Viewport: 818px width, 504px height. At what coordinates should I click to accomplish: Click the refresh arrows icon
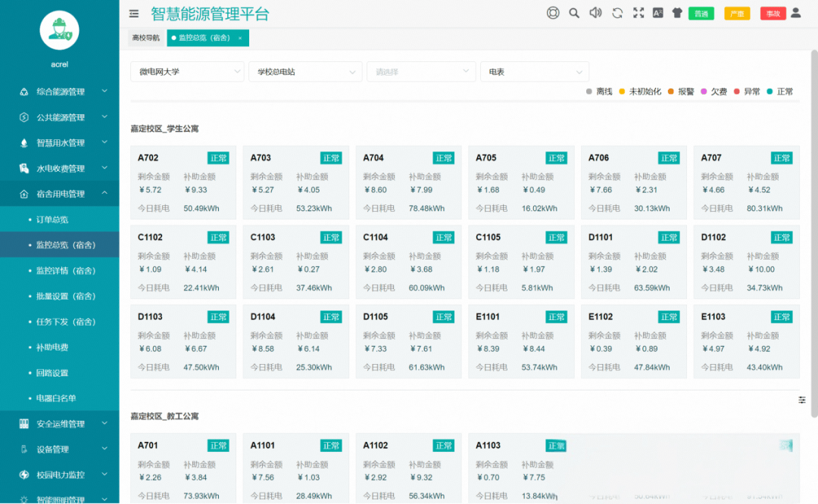617,13
